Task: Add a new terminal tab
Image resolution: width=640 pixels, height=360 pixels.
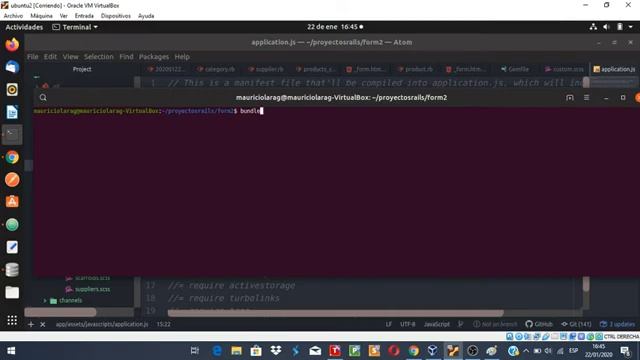Action: click(570, 98)
